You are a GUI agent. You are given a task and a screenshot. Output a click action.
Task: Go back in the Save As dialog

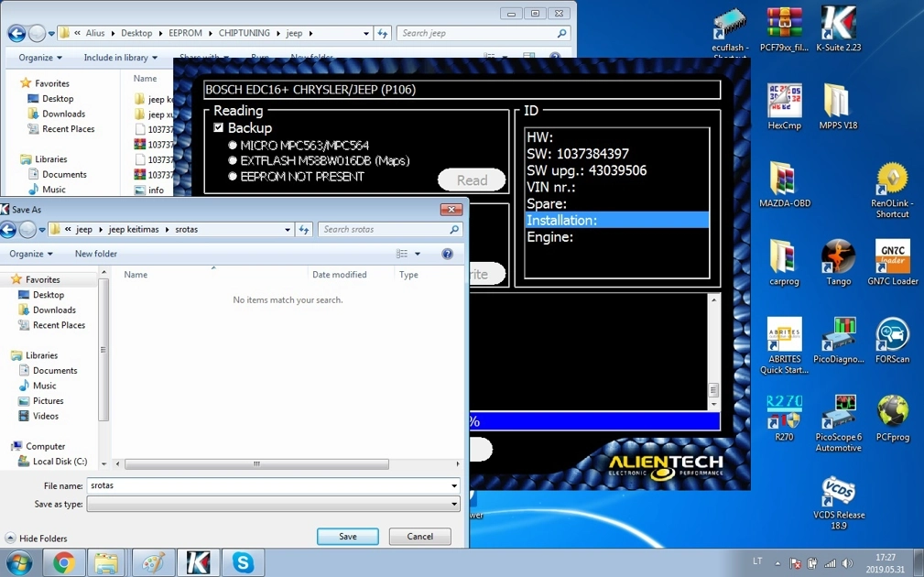click(8, 229)
